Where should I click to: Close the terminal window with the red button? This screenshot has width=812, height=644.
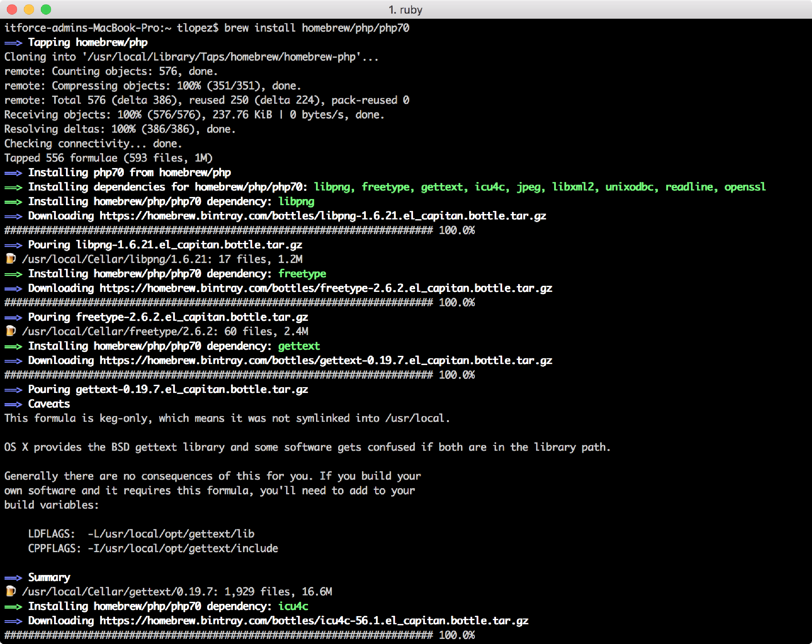click(x=12, y=10)
